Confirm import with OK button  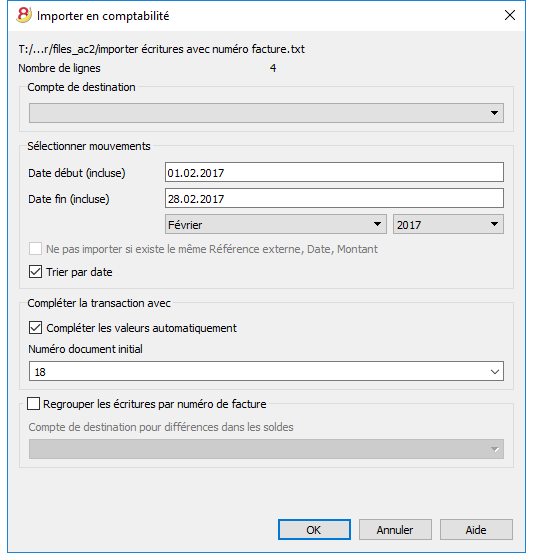coord(314,529)
